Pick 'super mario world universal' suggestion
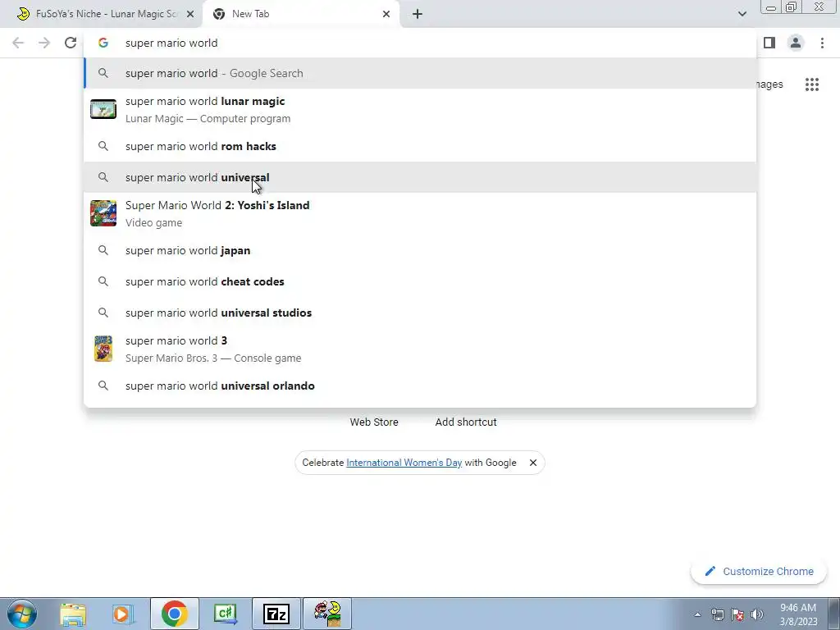Image resolution: width=840 pixels, height=630 pixels. pyautogui.click(x=420, y=177)
